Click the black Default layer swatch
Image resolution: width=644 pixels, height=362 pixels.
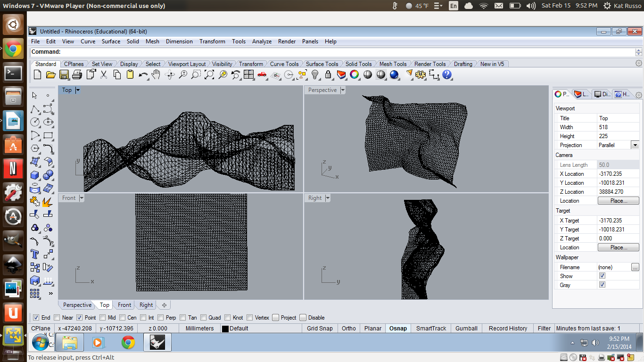pyautogui.click(x=225, y=329)
